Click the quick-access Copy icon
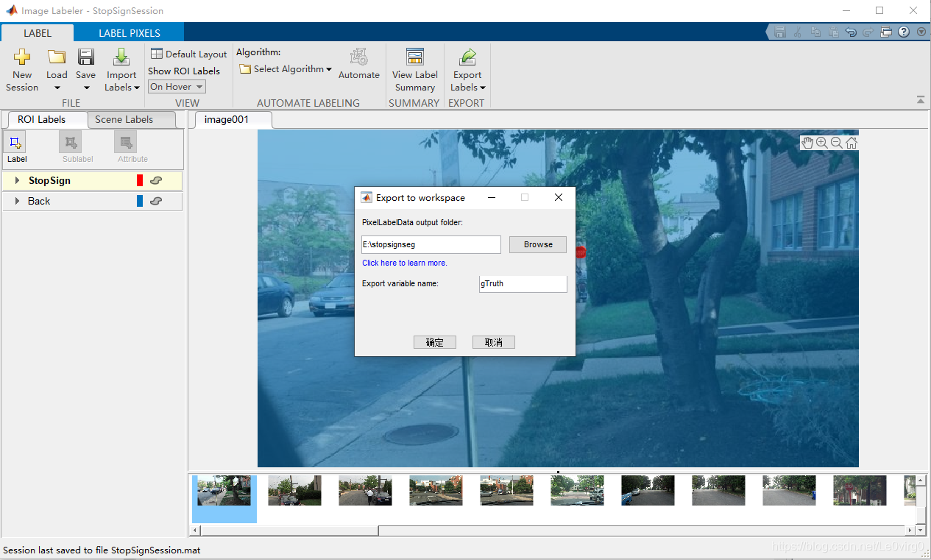931x560 pixels. pyautogui.click(x=815, y=32)
